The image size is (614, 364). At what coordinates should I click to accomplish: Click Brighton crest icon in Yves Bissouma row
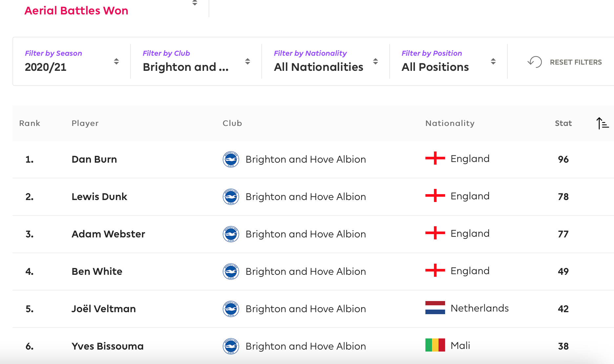click(231, 346)
